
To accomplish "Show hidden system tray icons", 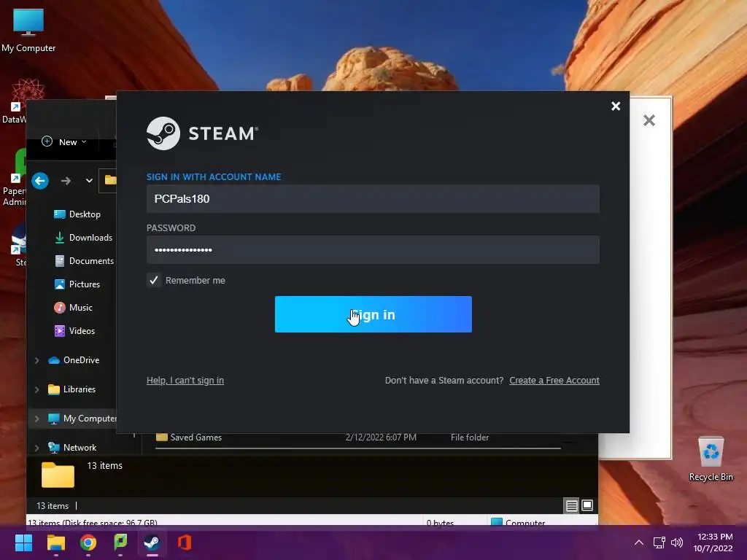I will pyautogui.click(x=639, y=542).
